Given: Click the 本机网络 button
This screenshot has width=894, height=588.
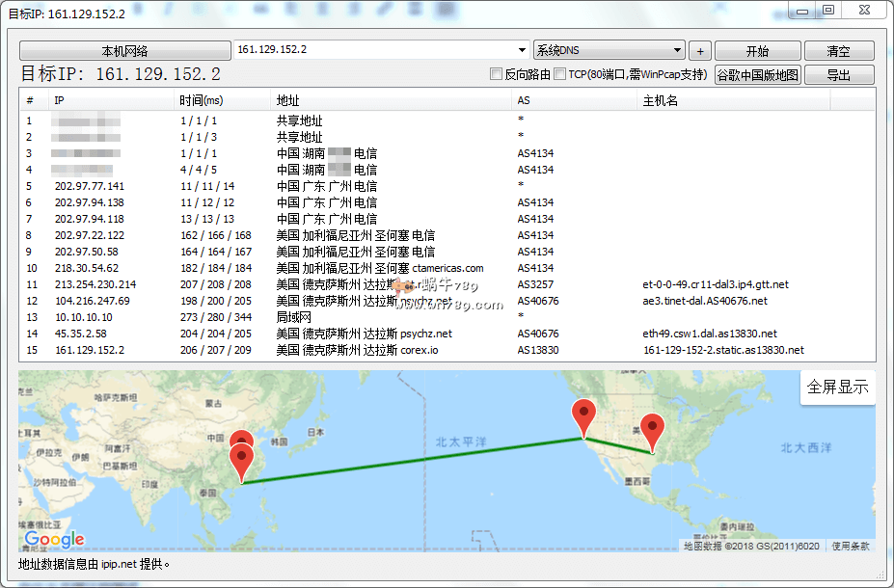Looking at the screenshot, I should pyautogui.click(x=124, y=51).
